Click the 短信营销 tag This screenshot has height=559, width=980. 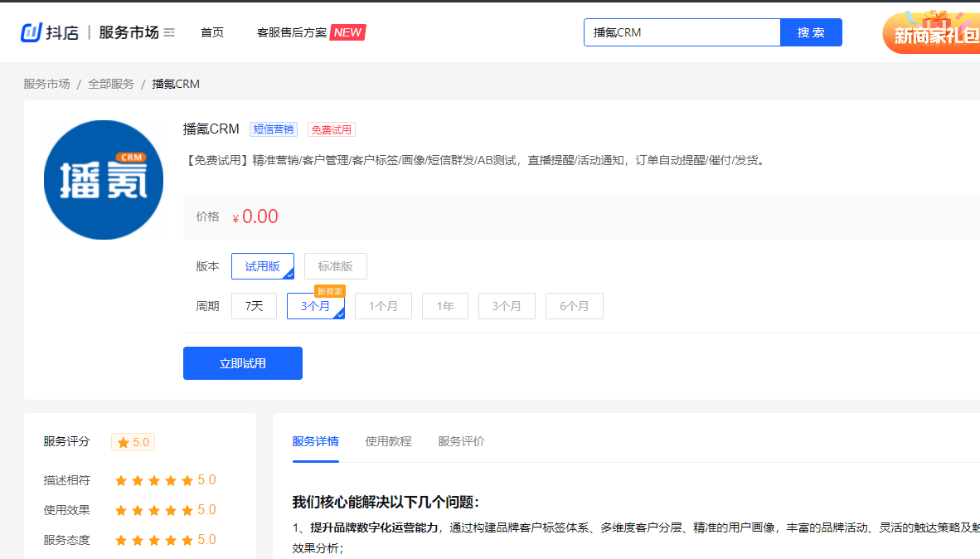(x=274, y=129)
